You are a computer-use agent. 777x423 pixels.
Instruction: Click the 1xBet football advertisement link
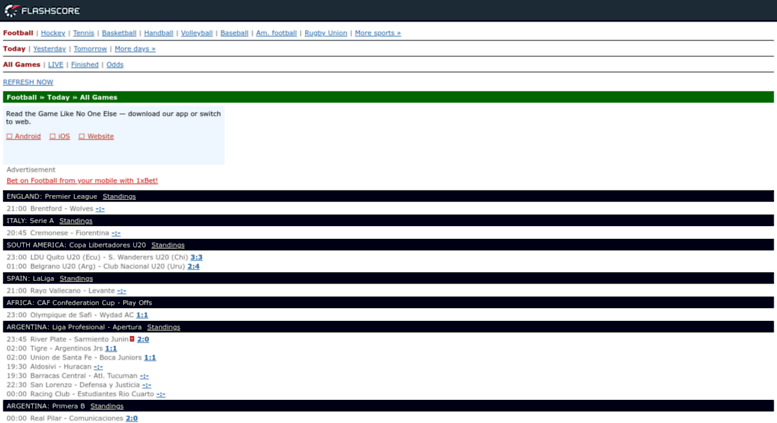click(82, 181)
